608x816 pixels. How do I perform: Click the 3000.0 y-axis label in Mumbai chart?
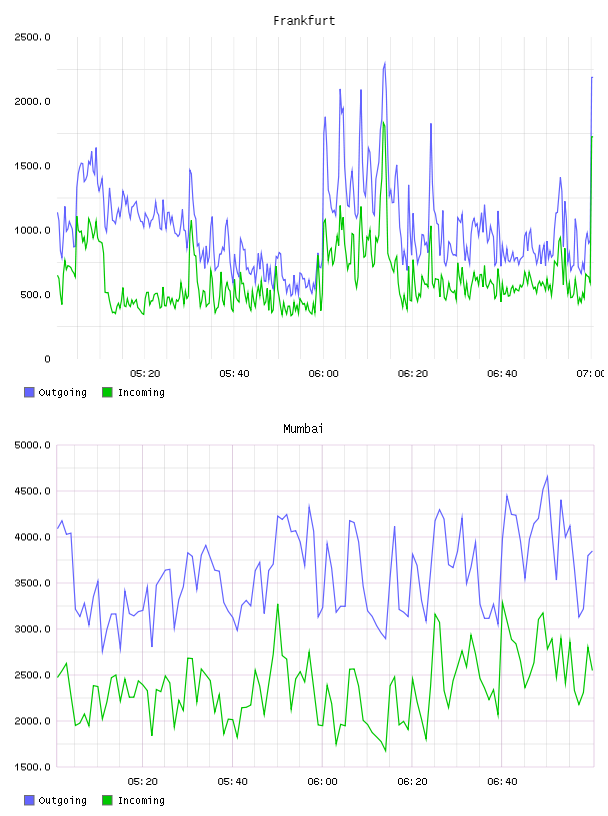pos(32,629)
